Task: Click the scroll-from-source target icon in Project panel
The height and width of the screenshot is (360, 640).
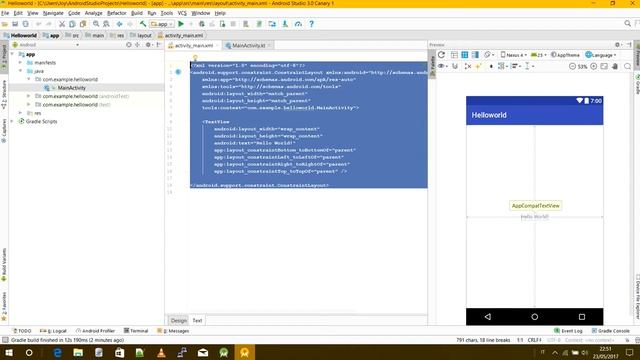Action: (129, 45)
